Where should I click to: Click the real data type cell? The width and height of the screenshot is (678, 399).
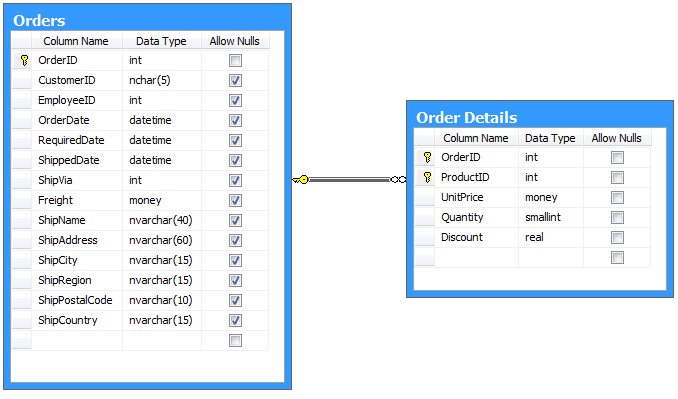coord(550,237)
